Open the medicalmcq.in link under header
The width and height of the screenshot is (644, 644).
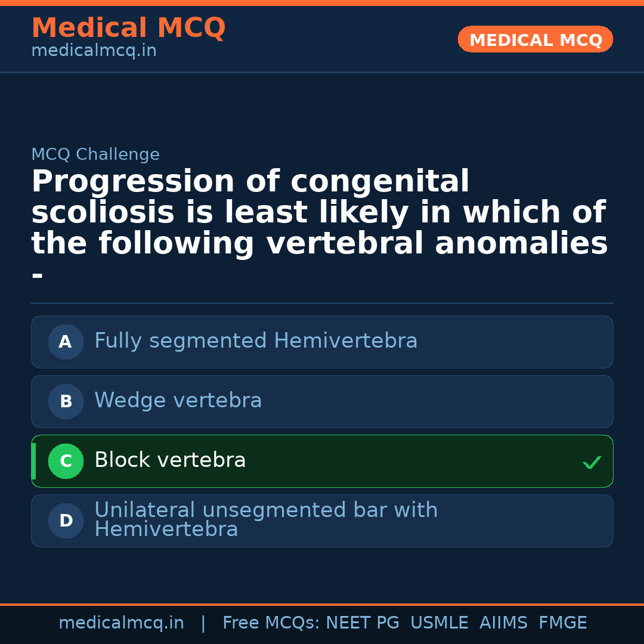94,51
